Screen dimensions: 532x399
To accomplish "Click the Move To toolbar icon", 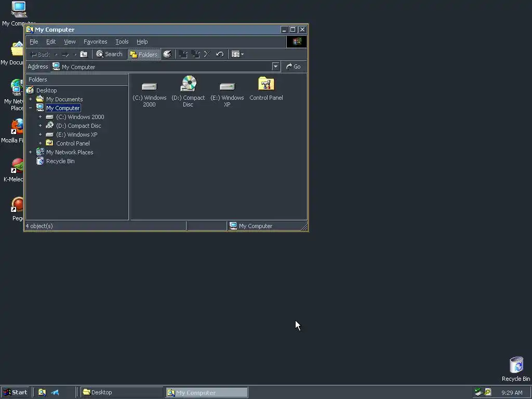I will 183,54.
